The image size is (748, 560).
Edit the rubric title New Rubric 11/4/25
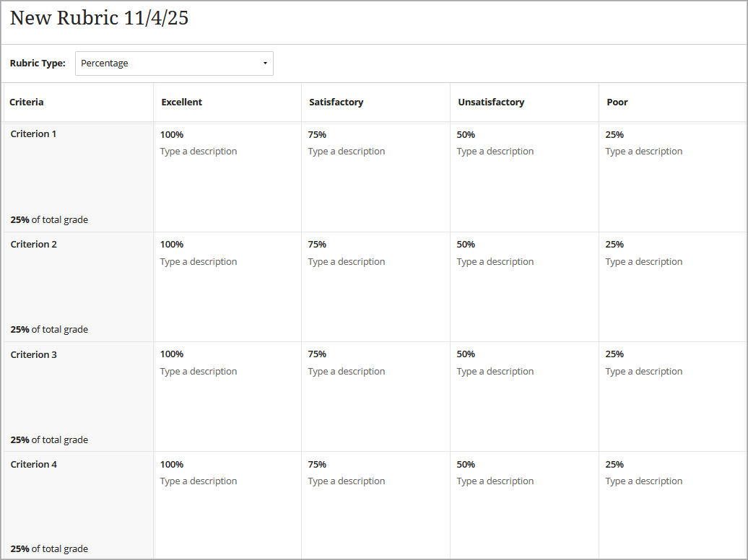(99, 18)
